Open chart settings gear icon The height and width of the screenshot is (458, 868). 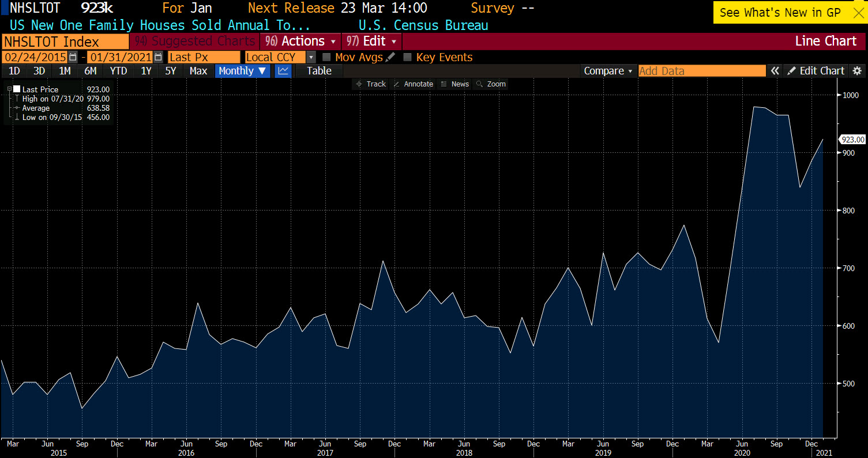[857, 71]
